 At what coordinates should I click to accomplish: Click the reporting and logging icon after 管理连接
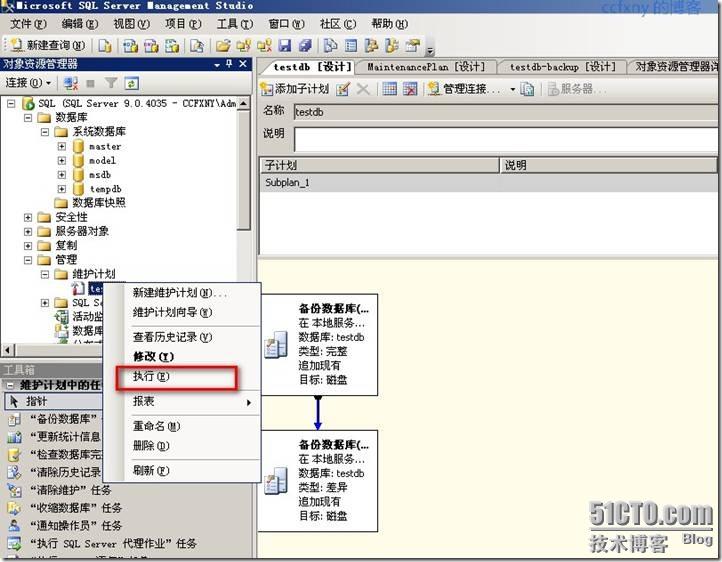coord(527,89)
